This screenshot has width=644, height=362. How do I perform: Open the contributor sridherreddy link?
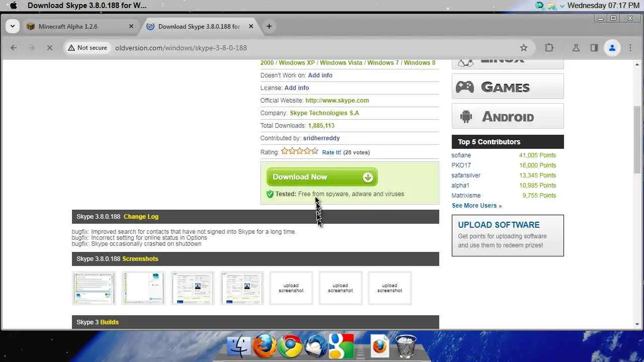[x=321, y=138]
